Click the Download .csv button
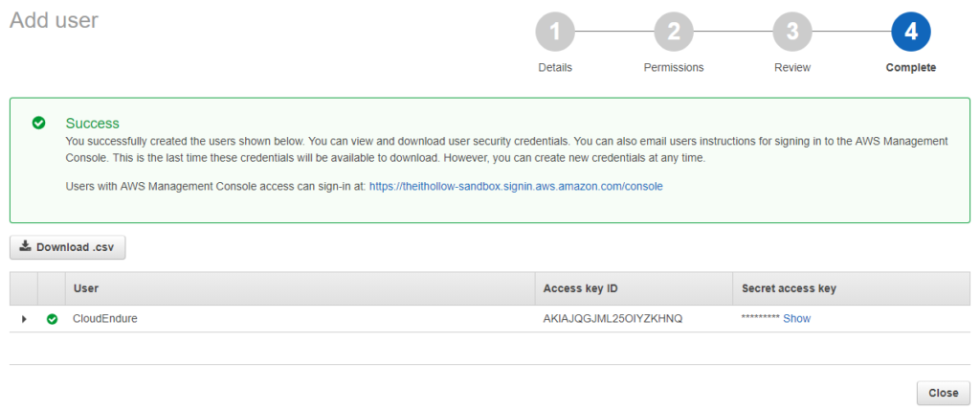The height and width of the screenshot is (411, 980). 67,247
